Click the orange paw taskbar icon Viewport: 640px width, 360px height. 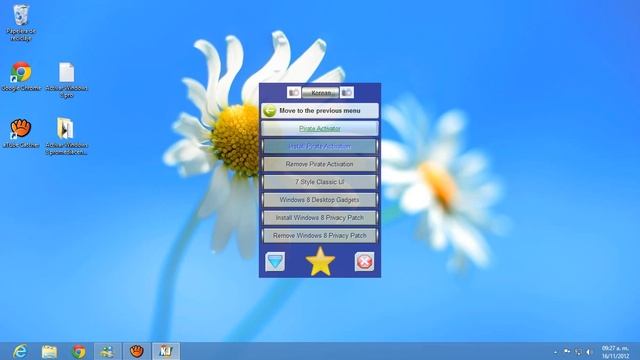[137, 351]
